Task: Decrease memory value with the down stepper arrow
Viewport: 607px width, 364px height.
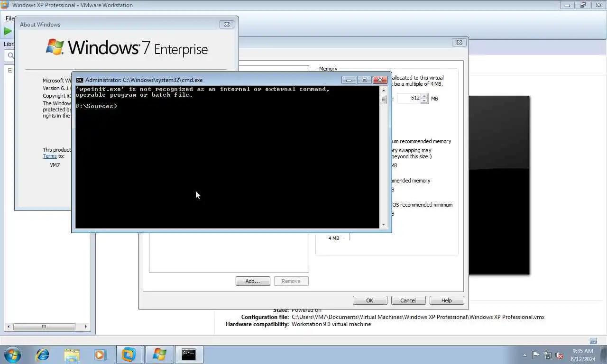Action: click(x=424, y=101)
